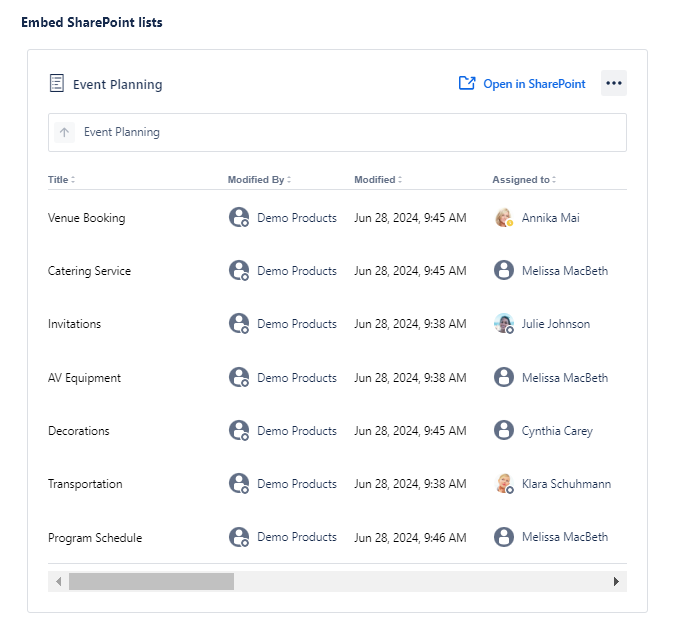
Task: Click the horizontal scrollbar thumb
Action: [x=151, y=581]
